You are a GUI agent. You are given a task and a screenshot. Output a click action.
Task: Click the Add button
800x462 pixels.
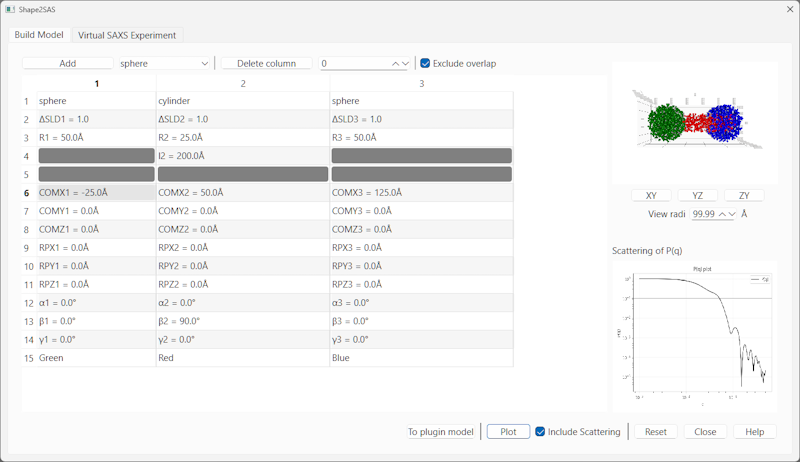(x=67, y=63)
